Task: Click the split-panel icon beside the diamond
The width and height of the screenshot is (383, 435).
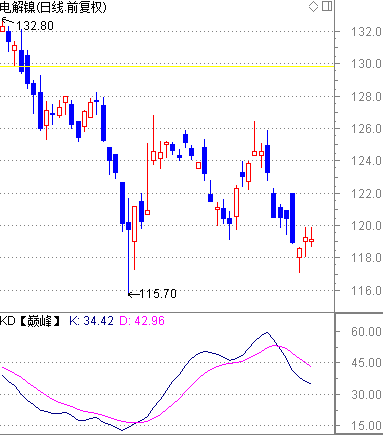Action: pos(327,6)
